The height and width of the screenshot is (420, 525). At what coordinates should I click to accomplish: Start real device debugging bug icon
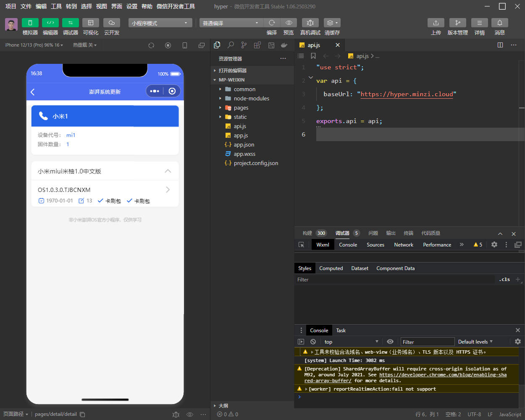pos(310,23)
